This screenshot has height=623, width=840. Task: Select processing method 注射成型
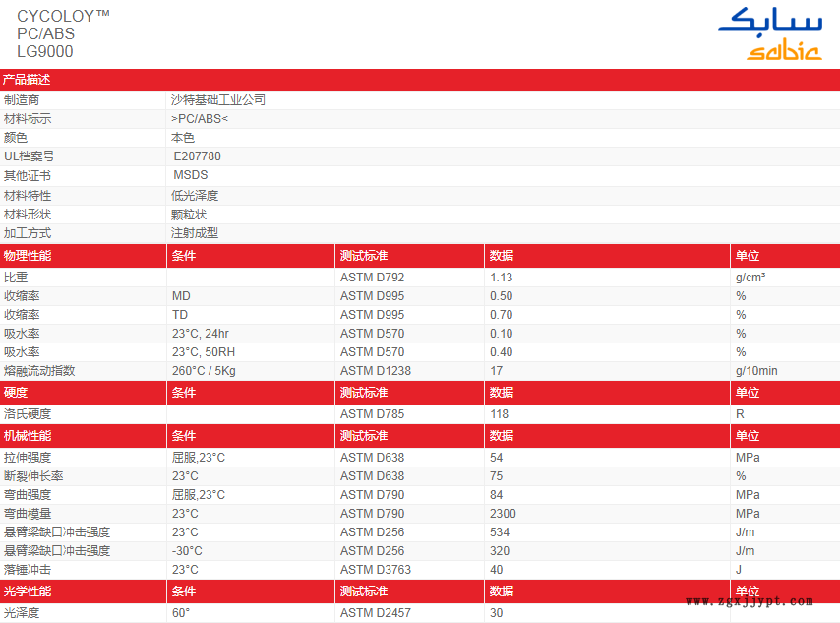[x=195, y=233]
